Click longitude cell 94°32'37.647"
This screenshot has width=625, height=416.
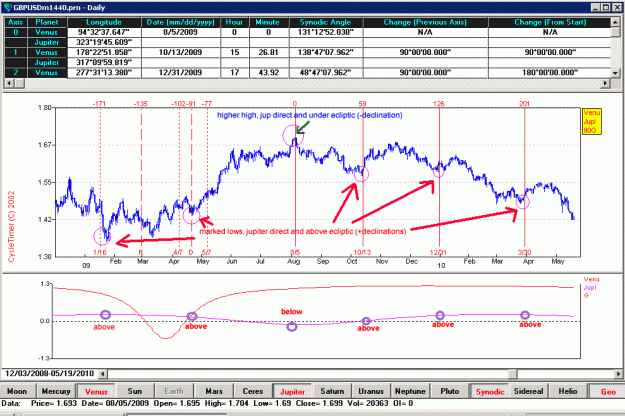point(104,32)
